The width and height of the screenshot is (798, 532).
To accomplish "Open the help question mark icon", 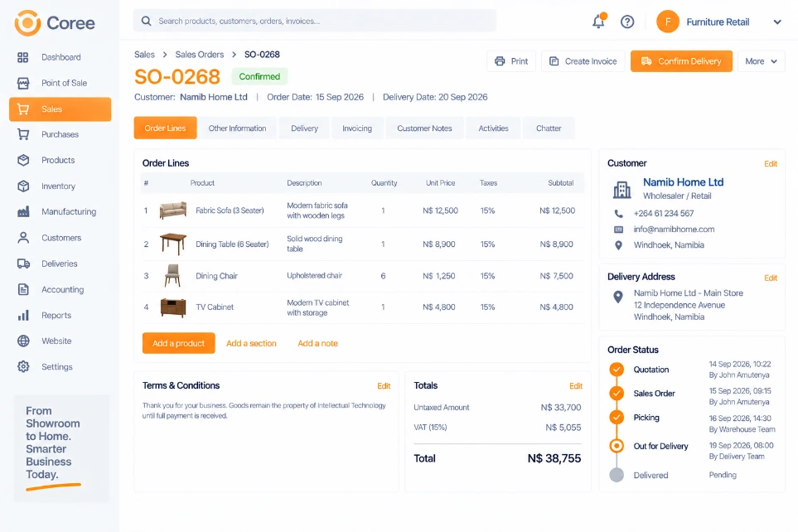I will coord(627,22).
